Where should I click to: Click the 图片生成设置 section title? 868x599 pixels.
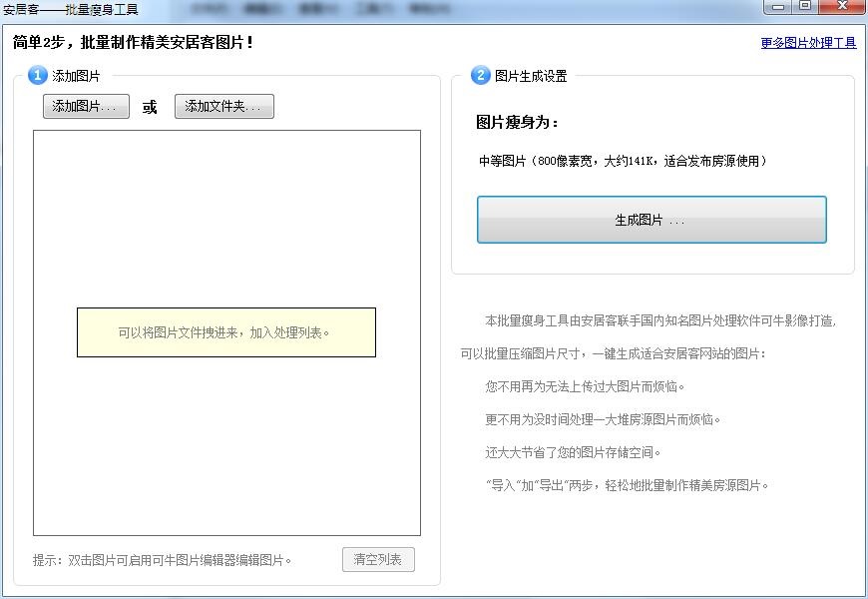point(531,76)
